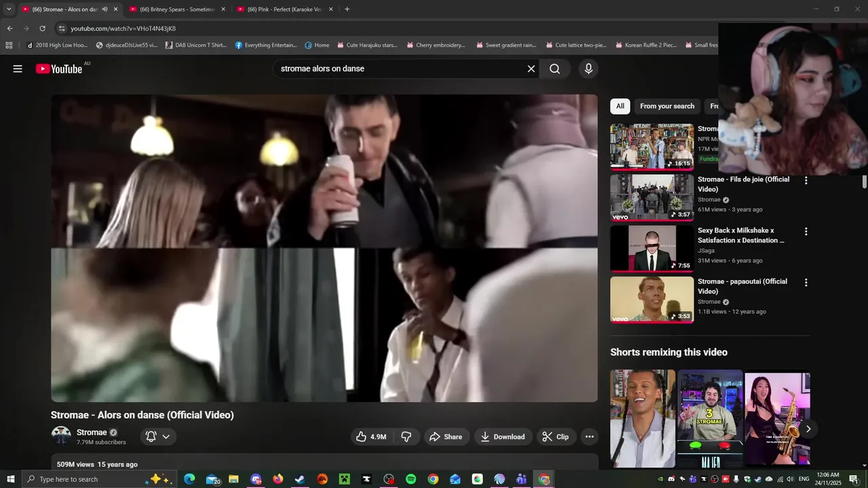This screenshot has height=488, width=868.
Task: Open Stromae - Fils de joie title link
Action: (743, 184)
